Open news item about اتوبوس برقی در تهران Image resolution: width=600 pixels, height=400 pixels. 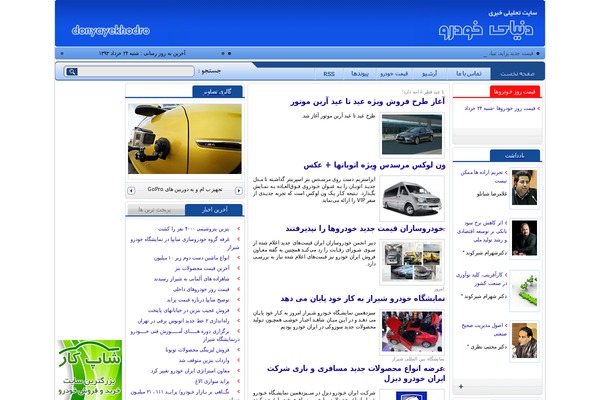click(183, 321)
